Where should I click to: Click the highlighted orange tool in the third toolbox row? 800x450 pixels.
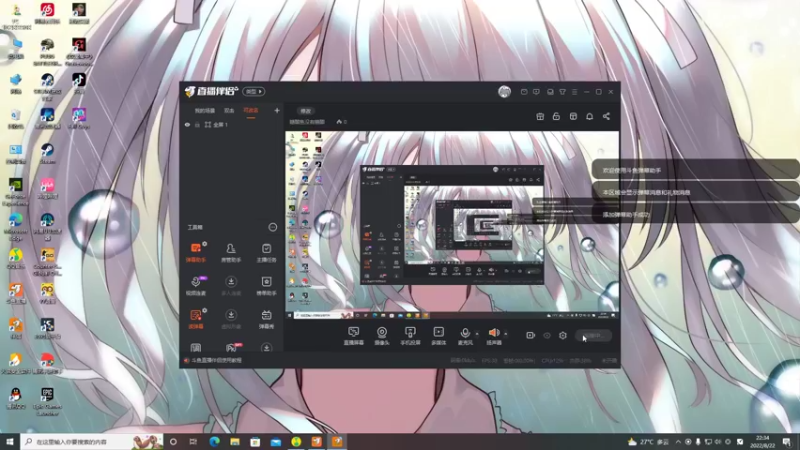196,319
